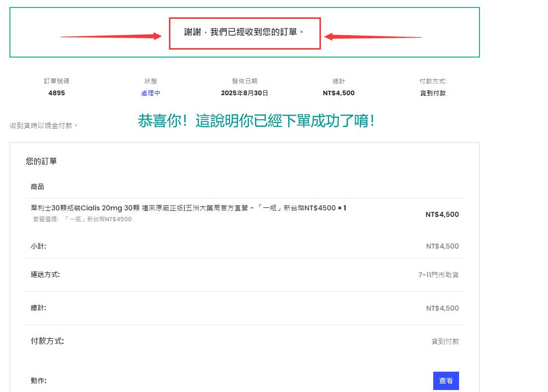This screenshot has width=548, height=392.
Task: Open the 處理中 order status link
Action: tap(151, 93)
